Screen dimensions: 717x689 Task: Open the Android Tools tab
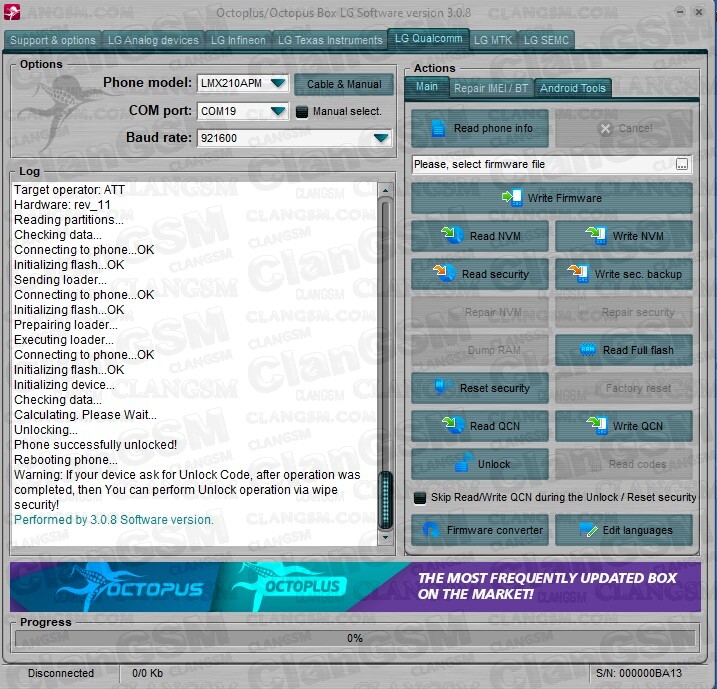pos(573,88)
